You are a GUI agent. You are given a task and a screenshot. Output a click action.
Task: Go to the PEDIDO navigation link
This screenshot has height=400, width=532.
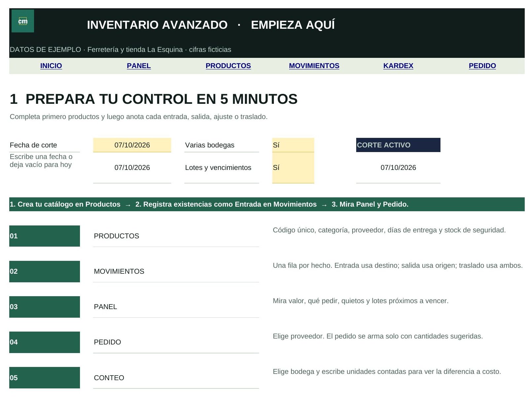tap(482, 66)
